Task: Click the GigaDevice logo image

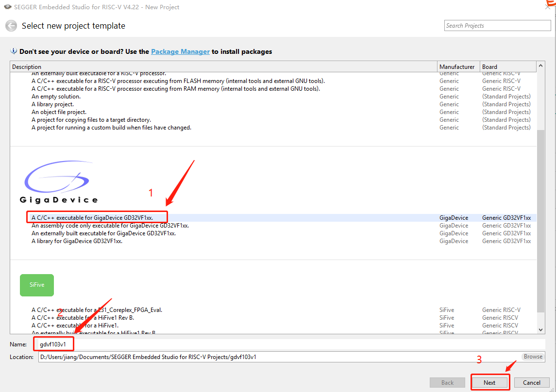Action: click(x=59, y=182)
